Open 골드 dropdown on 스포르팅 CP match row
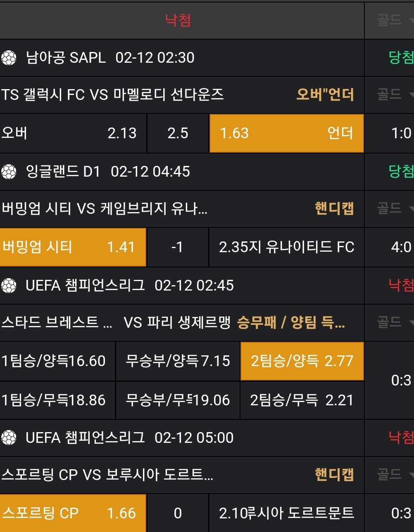Screen dimensions: 414x532 tap(395, 475)
